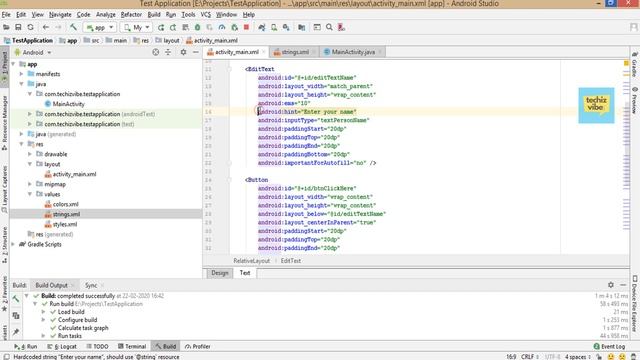This screenshot has height=360, width=640.
Task: Expand the mipmap folder
Action: coord(29,184)
